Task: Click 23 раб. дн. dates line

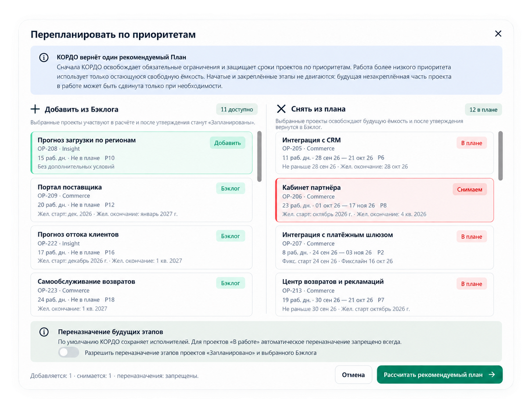Action: 334,205
